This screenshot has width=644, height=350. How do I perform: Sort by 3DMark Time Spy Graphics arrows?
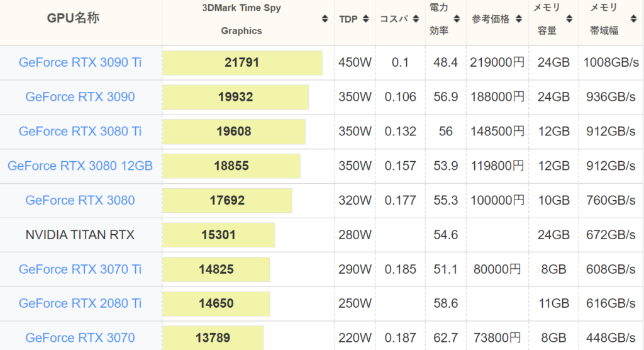click(x=325, y=19)
